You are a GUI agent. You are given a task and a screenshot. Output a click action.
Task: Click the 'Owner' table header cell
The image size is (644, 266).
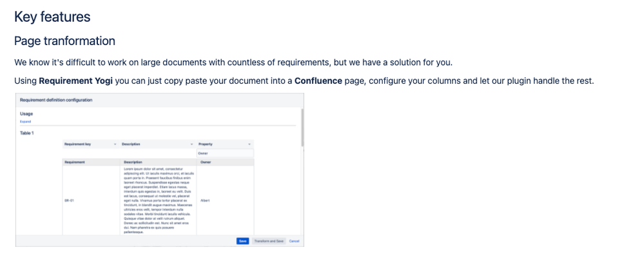tap(225, 162)
